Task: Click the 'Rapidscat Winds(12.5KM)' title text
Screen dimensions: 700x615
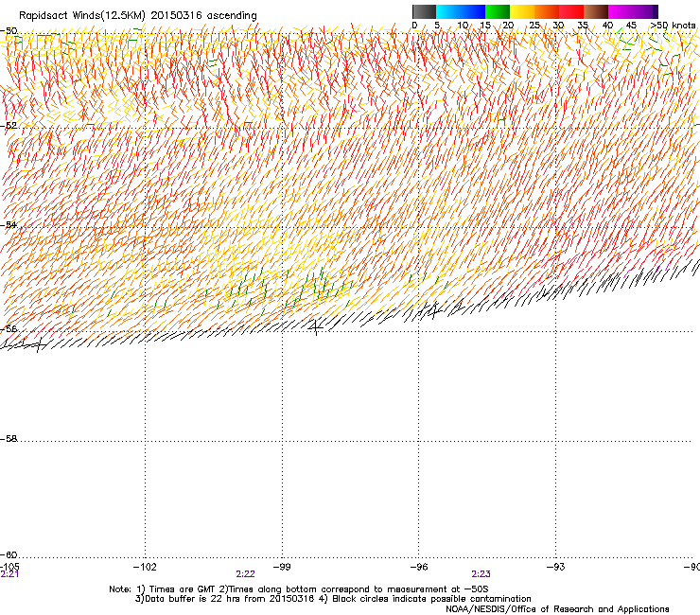Action: (x=82, y=16)
